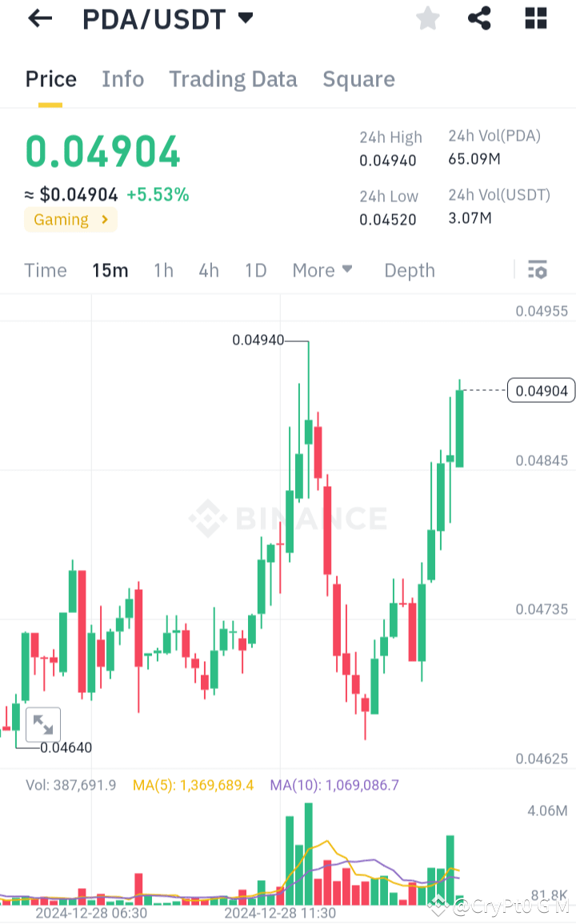Switch to the Info section

(x=122, y=79)
